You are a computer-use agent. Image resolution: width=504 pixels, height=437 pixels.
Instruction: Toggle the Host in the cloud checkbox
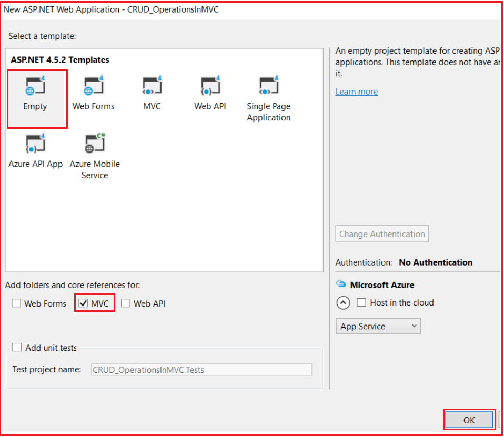361,302
